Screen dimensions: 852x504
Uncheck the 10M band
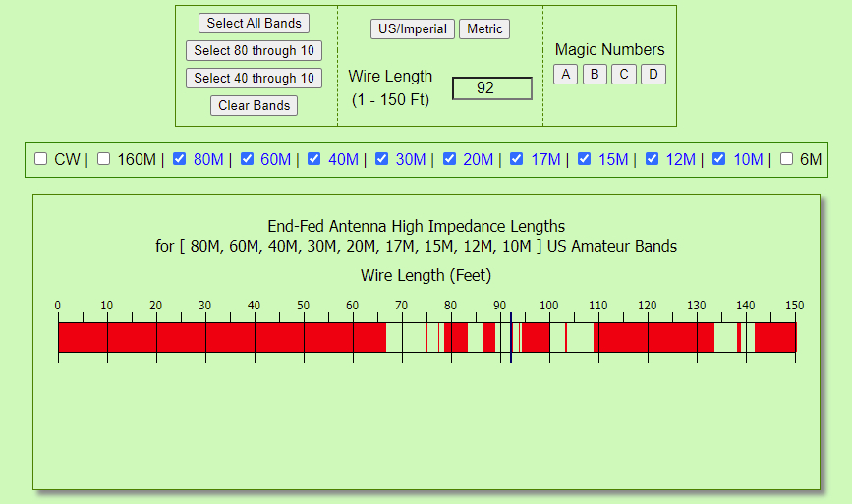(719, 158)
